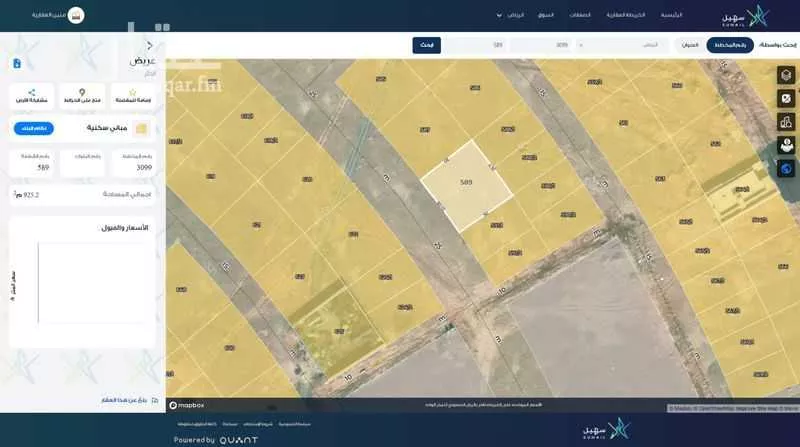
Task: Open the map layers tool
Action: pos(786,75)
